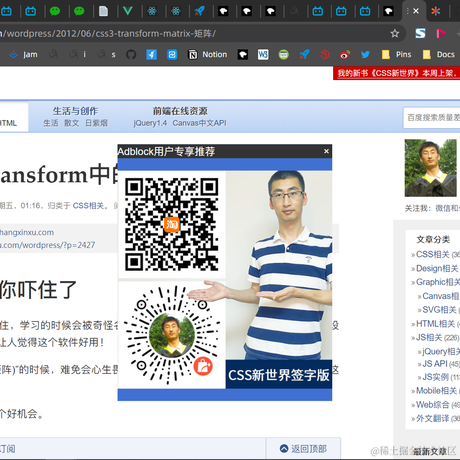Image resolution: width=460 pixels, height=460 pixels.
Task: Open the rocket bookmark in the bookmarks bar
Action: coord(304,54)
